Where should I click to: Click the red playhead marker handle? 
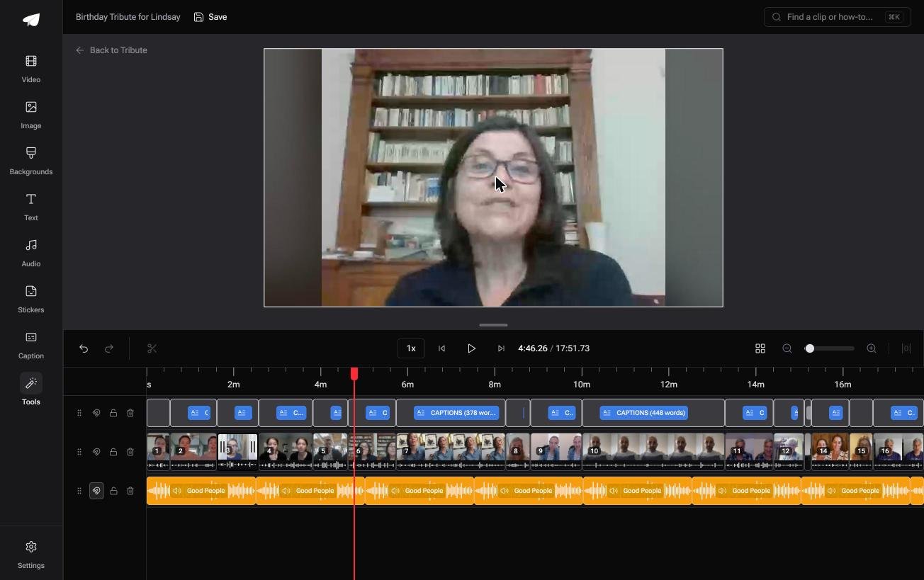354,373
